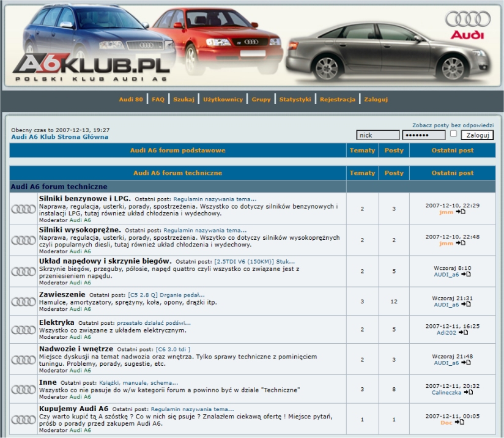Viewport: 504px width, 438px height.
Task: Open last post link in Kupujemy Audi A6 description
Action: click(x=193, y=409)
